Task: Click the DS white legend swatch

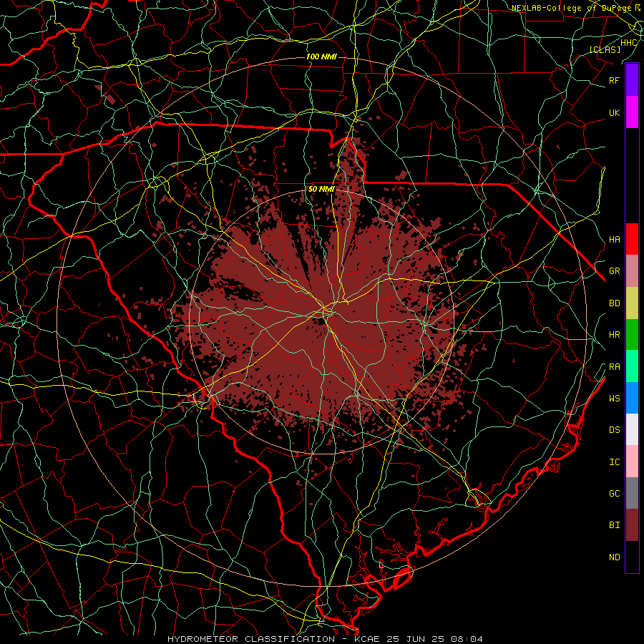Action: click(x=632, y=429)
